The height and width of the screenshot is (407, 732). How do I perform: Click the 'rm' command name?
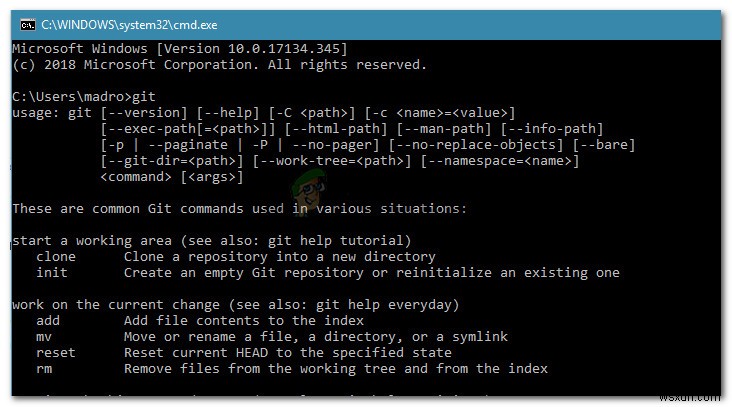point(44,369)
